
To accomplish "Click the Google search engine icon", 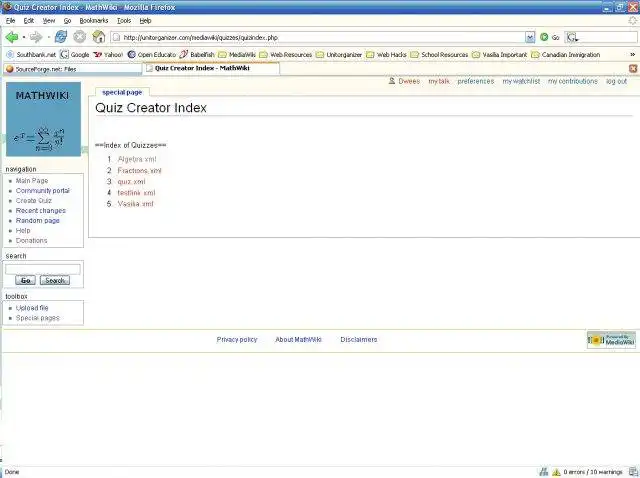I will point(572,37).
